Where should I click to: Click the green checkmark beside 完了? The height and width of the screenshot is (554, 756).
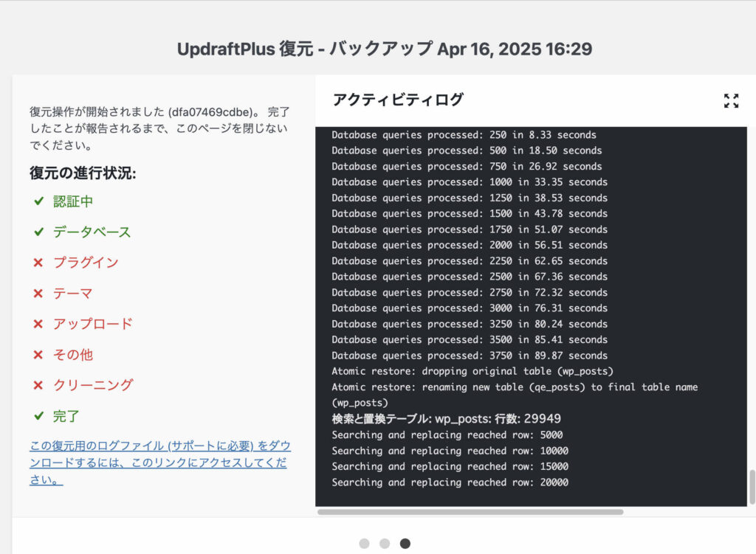tap(39, 416)
